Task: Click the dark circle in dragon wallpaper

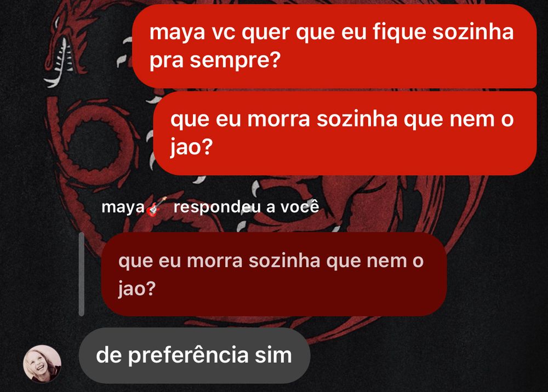Action: [x=93, y=145]
